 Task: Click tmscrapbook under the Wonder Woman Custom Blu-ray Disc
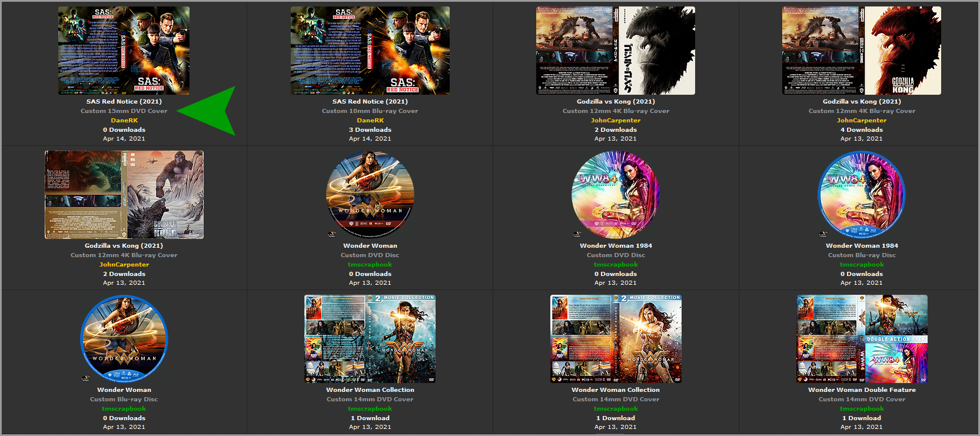124,408
